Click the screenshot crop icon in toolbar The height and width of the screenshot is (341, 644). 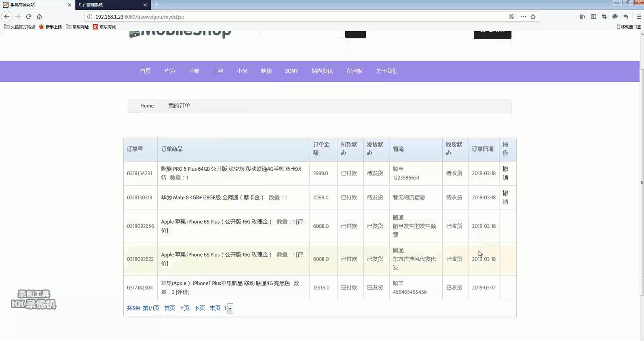[x=604, y=17]
